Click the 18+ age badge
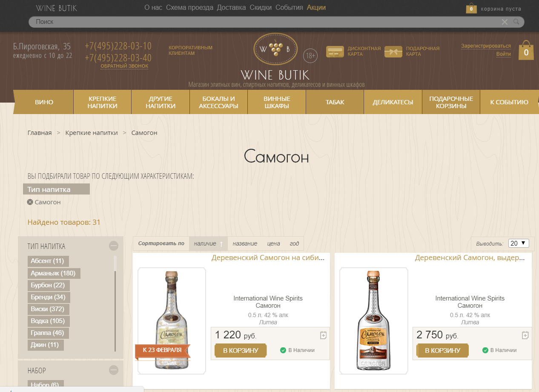Viewport: 539px width, 392px height. pos(310,56)
